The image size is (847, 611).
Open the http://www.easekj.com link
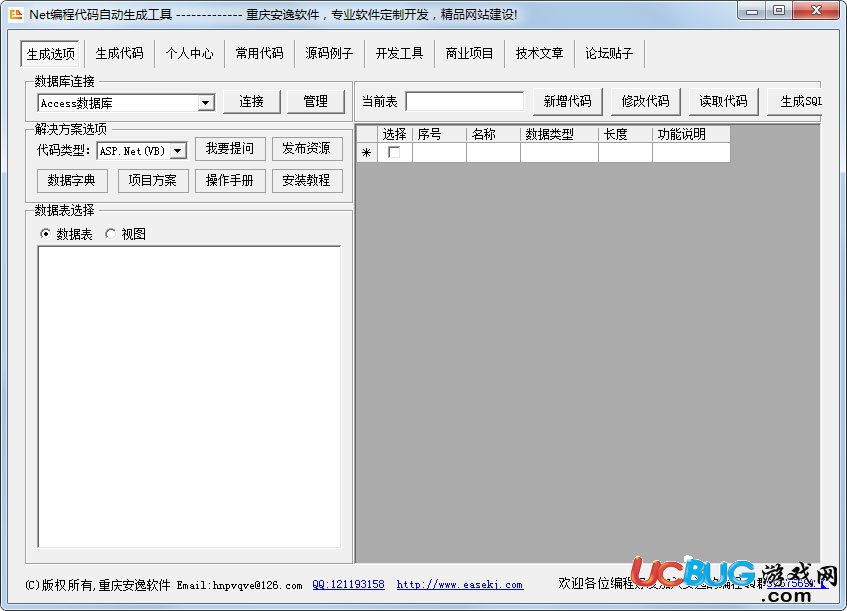point(460,585)
